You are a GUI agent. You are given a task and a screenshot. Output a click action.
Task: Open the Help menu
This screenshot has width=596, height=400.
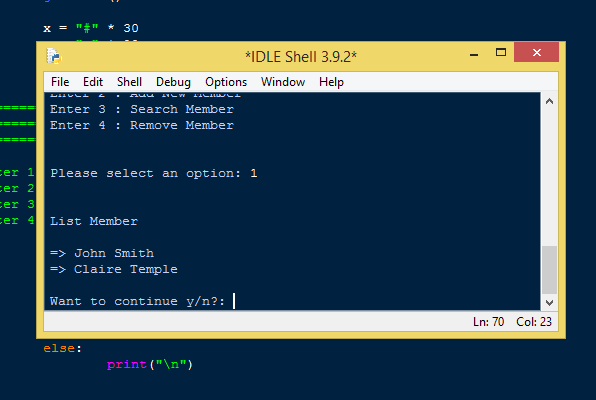331,82
